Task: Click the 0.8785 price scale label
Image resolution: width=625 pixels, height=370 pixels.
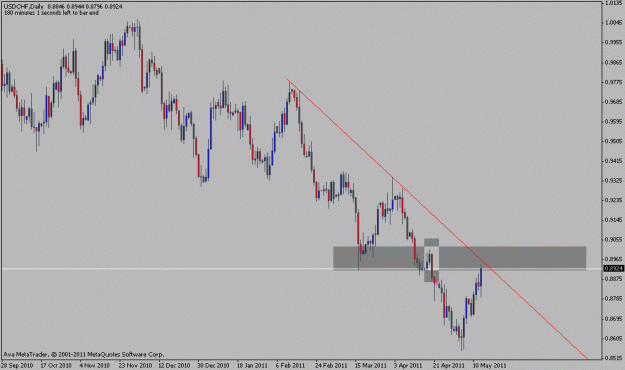Action: tap(614, 299)
